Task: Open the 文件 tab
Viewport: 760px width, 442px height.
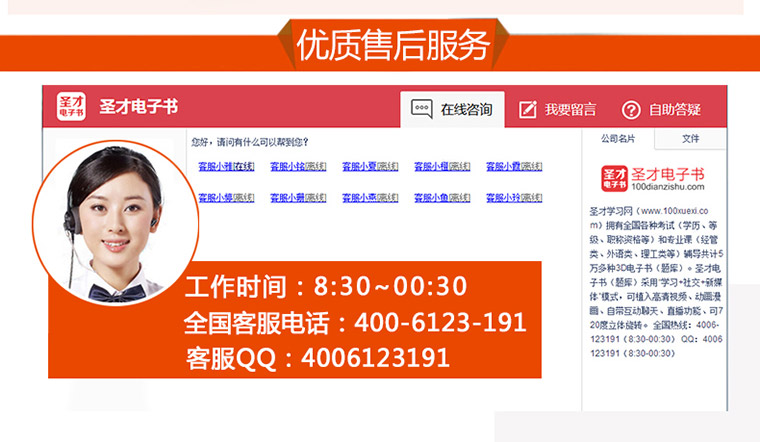Action: 690,138
